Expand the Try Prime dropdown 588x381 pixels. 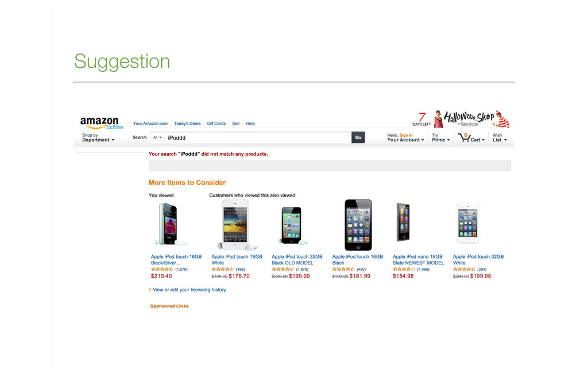click(x=440, y=138)
